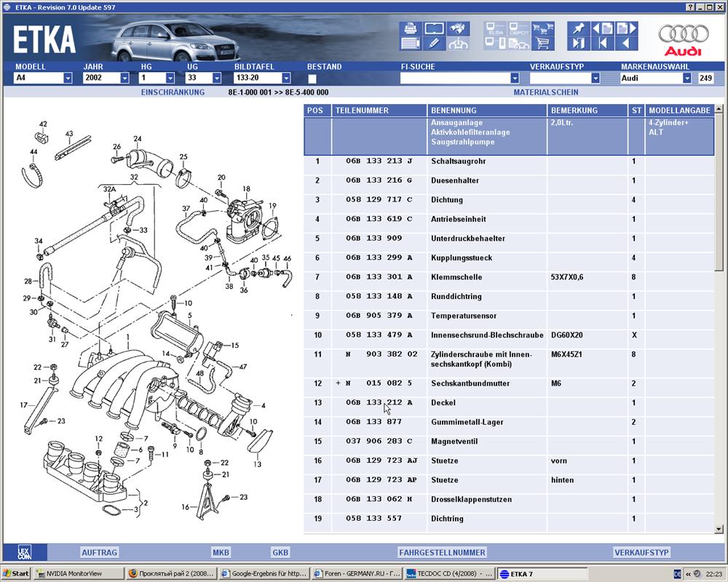Image resolution: width=728 pixels, height=582 pixels.
Task: Click the GKB button
Action: click(x=280, y=552)
